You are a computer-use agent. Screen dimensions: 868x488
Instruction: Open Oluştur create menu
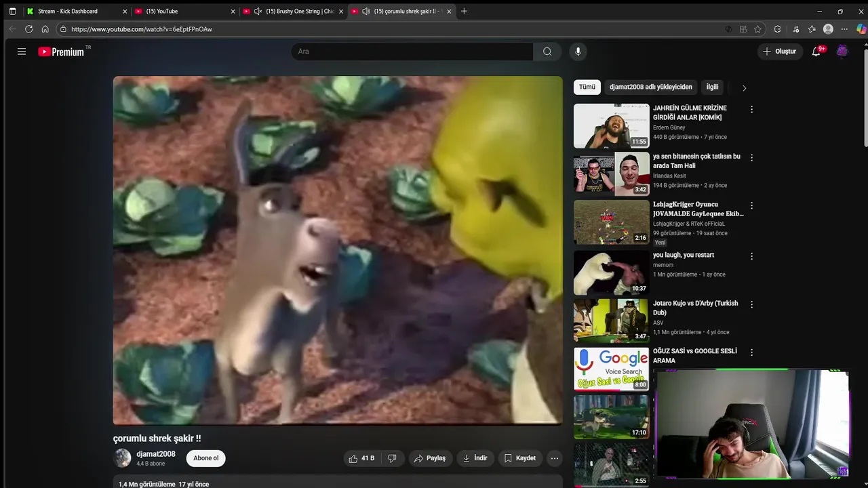[779, 52]
